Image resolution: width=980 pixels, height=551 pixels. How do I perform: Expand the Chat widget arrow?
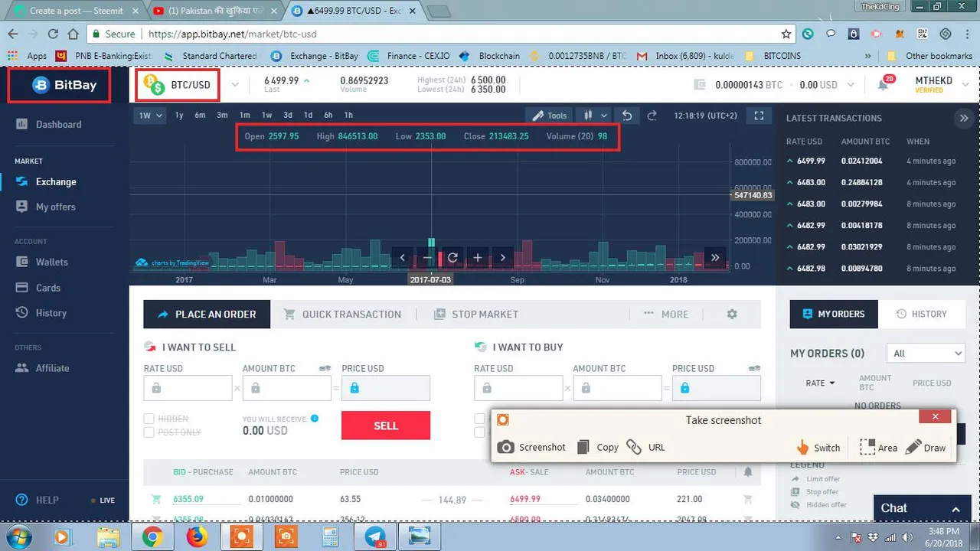point(955,509)
